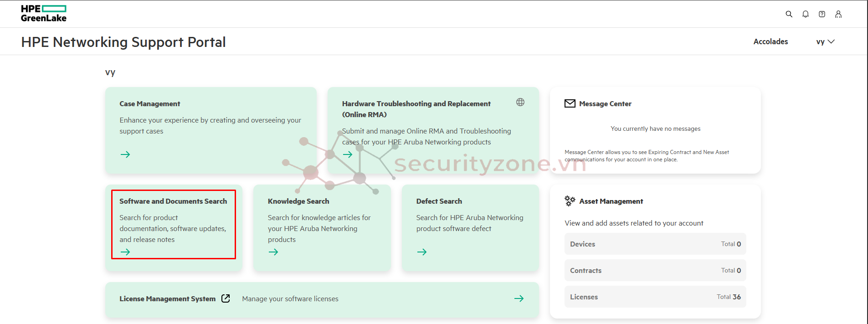Image resolution: width=868 pixels, height=324 pixels.
Task: Open the user profile icon
Action: [x=838, y=14]
